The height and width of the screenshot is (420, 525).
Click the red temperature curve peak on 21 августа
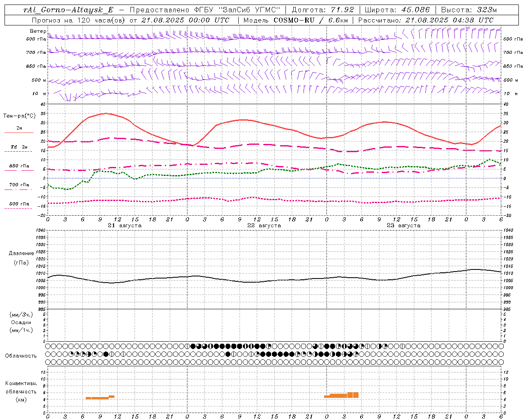[x=106, y=113]
